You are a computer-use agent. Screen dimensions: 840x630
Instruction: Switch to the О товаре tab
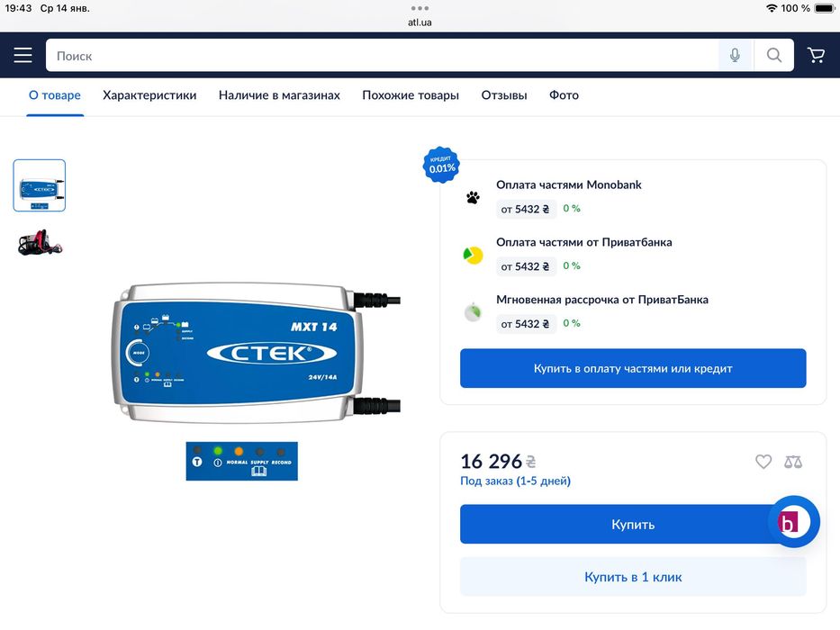55,95
